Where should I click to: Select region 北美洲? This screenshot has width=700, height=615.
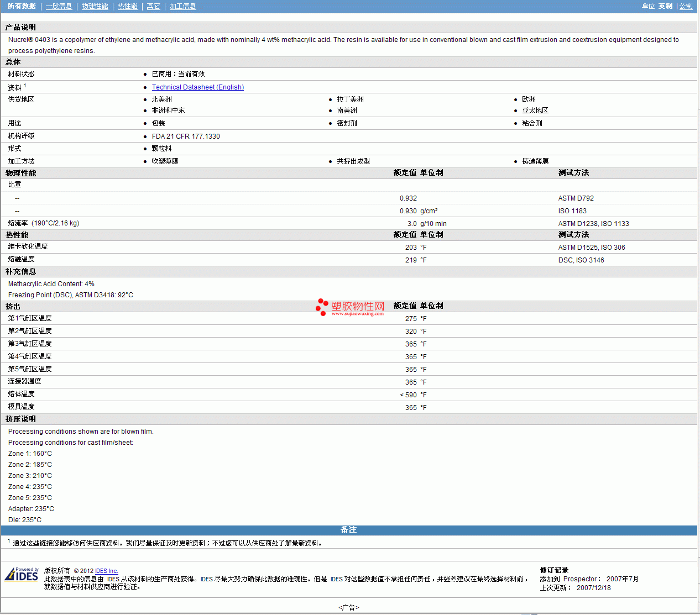tap(161, 99)
